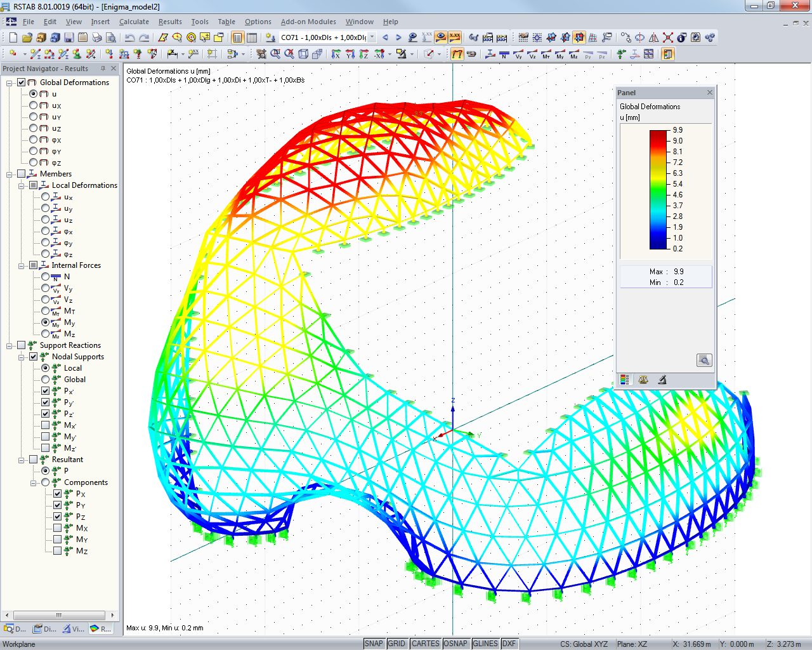Image resolution: width=812 pixels, height=650 pixels.
Task: Click the navigator horizontal scrollbar
Action: [58, 614]
